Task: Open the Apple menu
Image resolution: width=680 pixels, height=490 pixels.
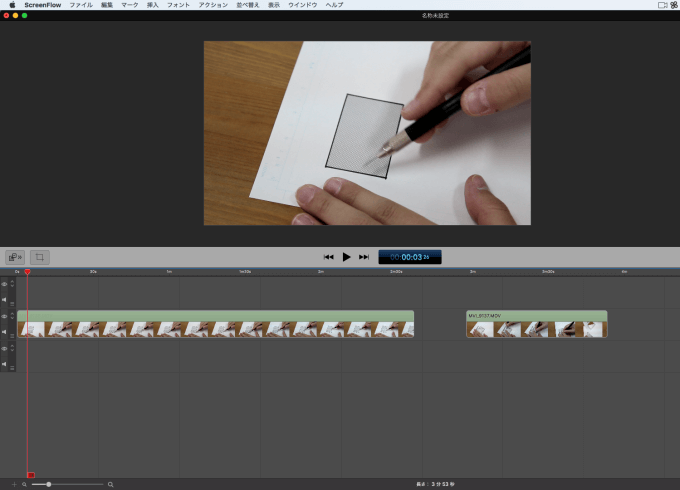Action: coord(12,5)
